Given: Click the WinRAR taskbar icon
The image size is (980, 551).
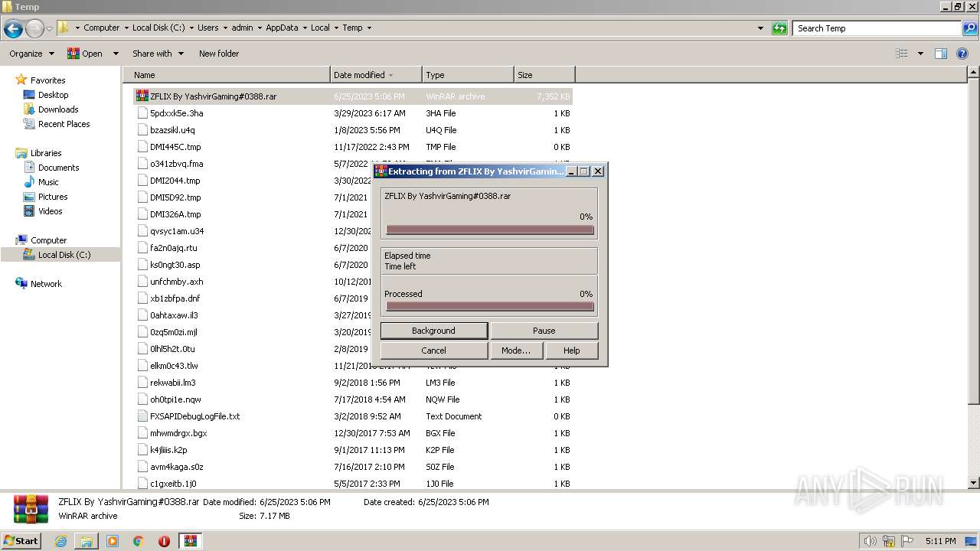Looking at the screenshot, I should (190, 541).
